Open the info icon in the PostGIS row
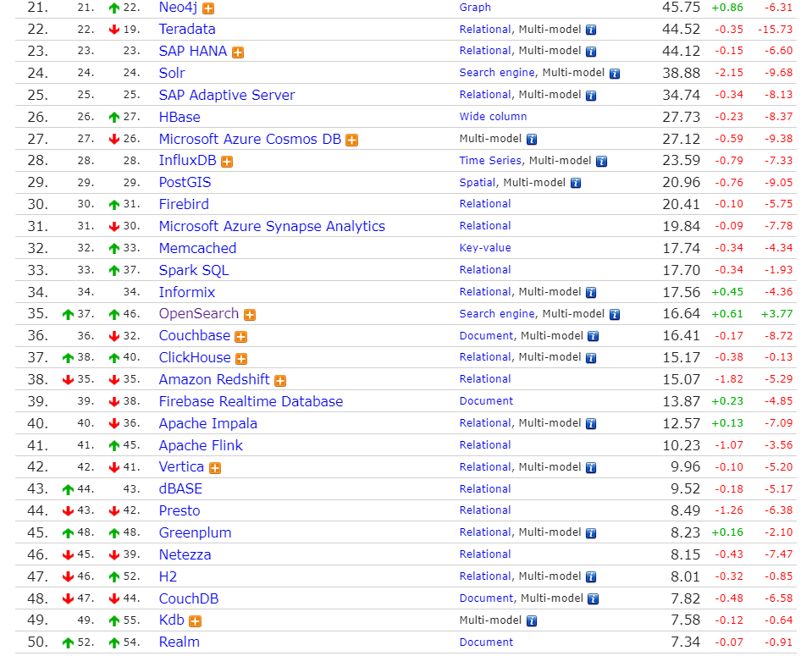The image size is (812, 656). (575, 184)
